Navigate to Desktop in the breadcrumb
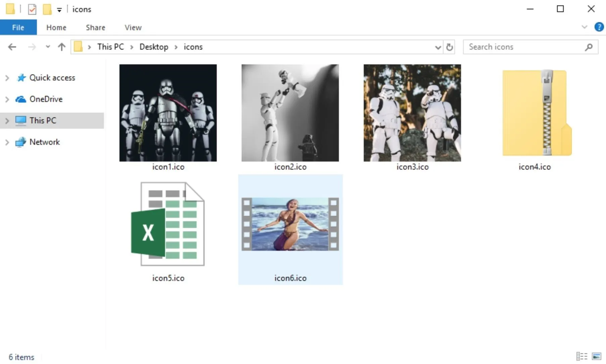The height and width of the screenshot is (364, 606). pyautogui.click(x=154, y=47)
